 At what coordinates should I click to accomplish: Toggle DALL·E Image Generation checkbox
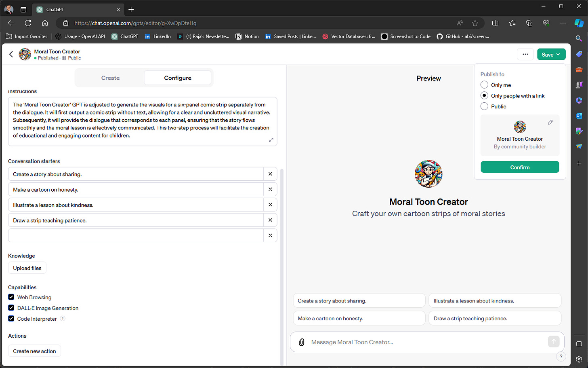pos(11,308)
